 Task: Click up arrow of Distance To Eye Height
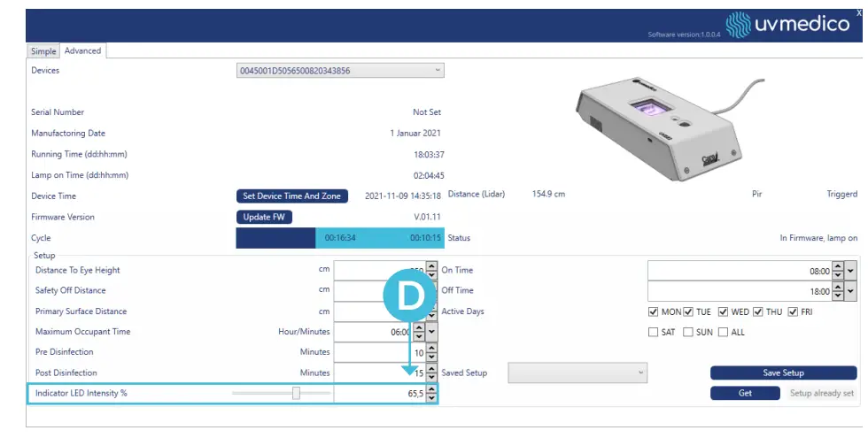click(x=432, y=266)
